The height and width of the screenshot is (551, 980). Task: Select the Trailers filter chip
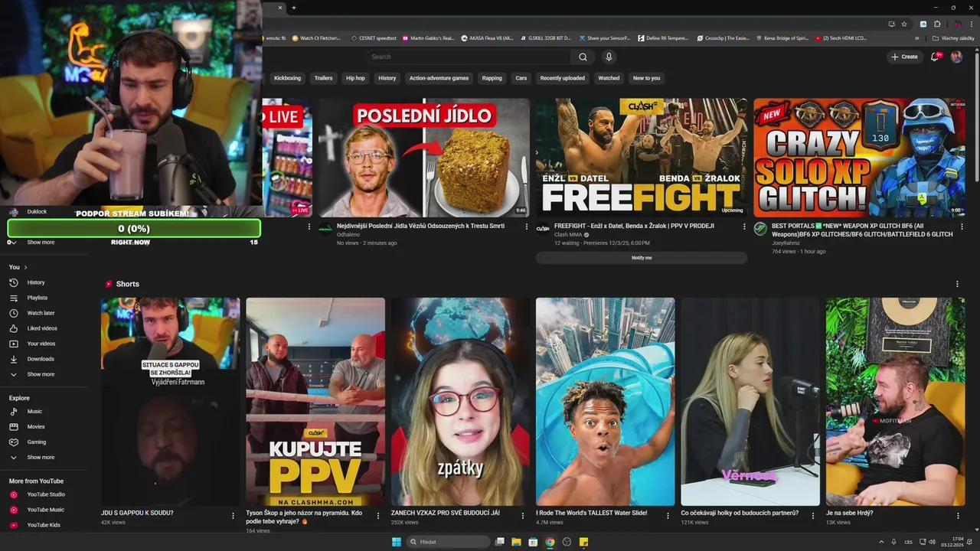[x=324, y=78]
